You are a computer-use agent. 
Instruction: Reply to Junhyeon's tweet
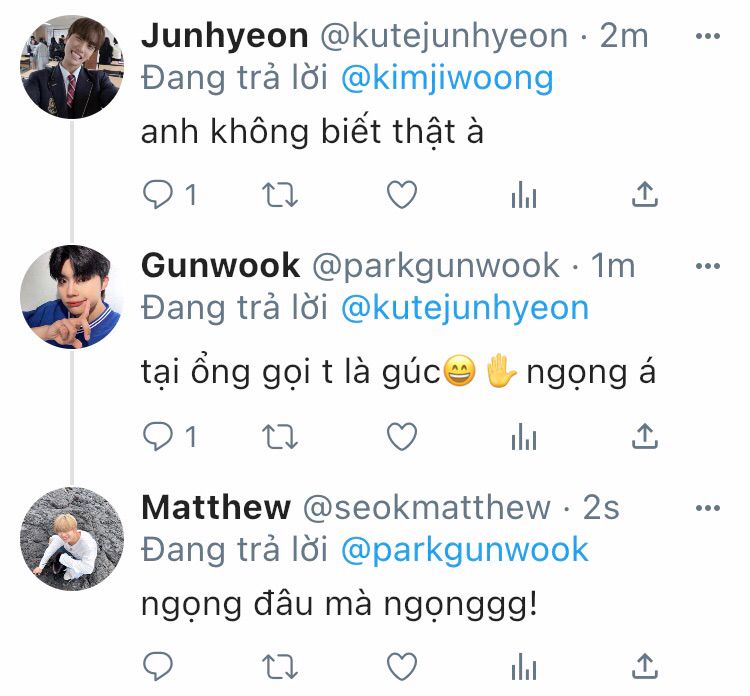pyautogui.click(x=158, y=194)
